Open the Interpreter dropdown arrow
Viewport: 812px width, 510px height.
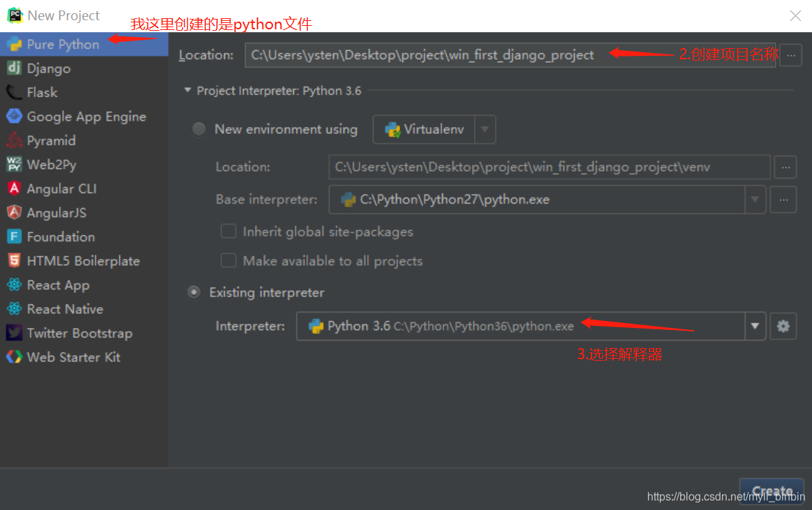pyautogui.click(x=755, y=326)
